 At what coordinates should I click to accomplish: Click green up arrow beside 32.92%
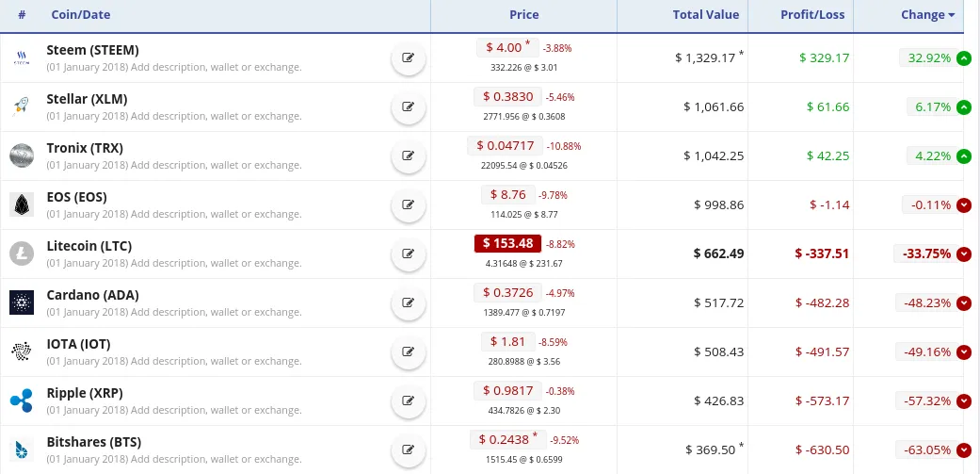[964, 58]
